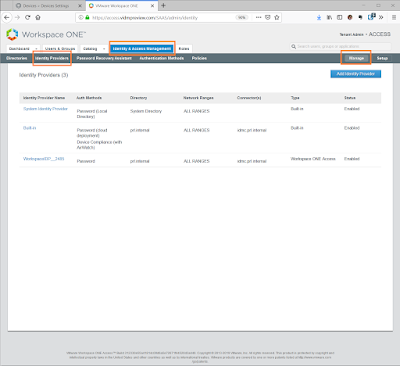
Task: Close the Devices Settings tab
Action: click(x=80, y=6)
